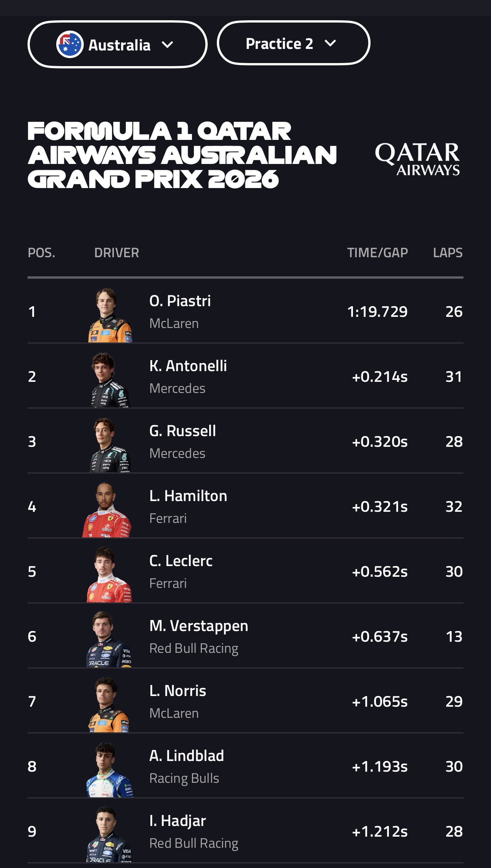The image size is (491, 868).
Task: Click the Qatar Airways sponsor logo
Action: pos(417,159)
